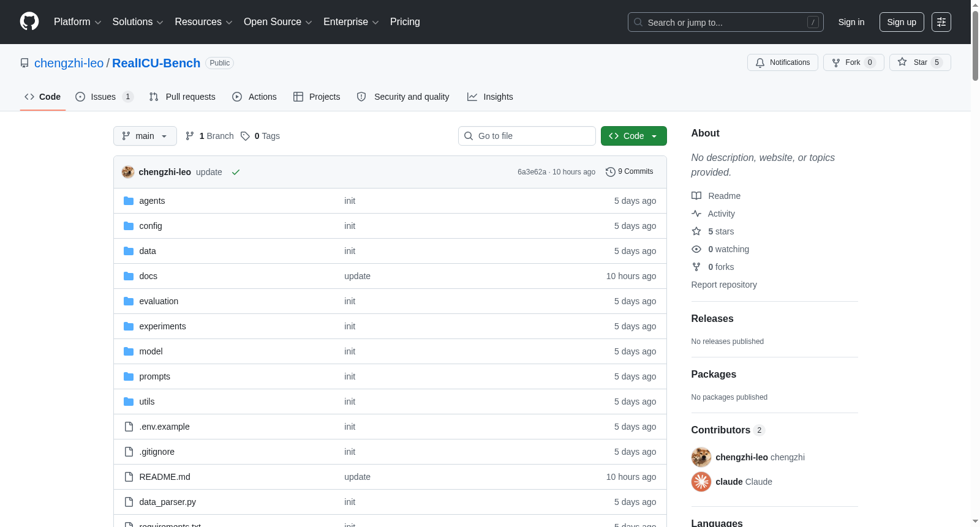Image resolution: width=980 pixels, height=527 pixels.
Task: Click the Notifications bell icon
Action: 760,62
